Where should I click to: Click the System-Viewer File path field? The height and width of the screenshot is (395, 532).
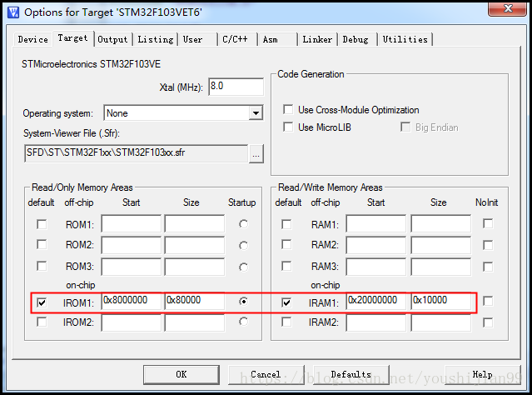(137, 153)
